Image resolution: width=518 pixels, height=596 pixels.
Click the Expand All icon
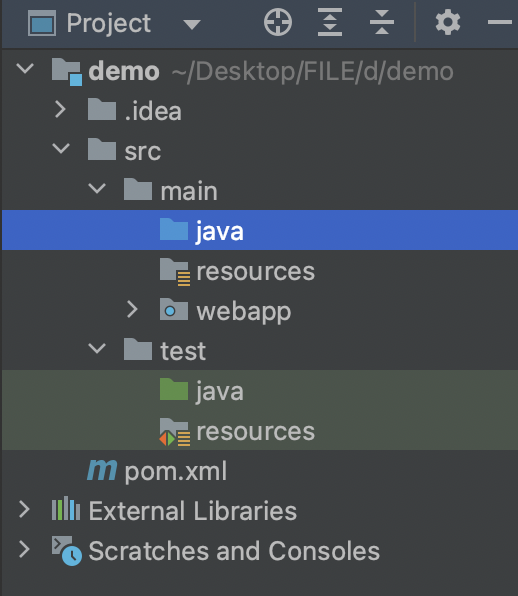coord(329,22)
